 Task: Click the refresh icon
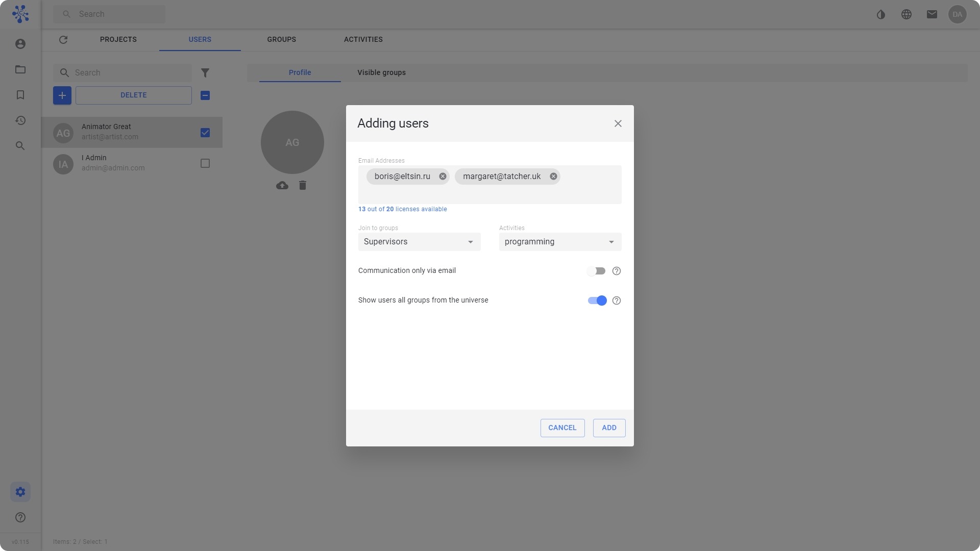click(63, 40)
